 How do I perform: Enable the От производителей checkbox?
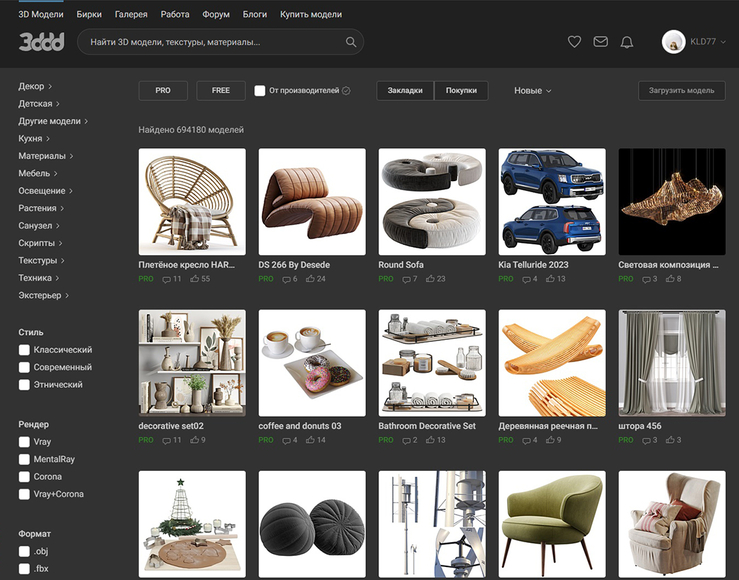click(260, 90)
